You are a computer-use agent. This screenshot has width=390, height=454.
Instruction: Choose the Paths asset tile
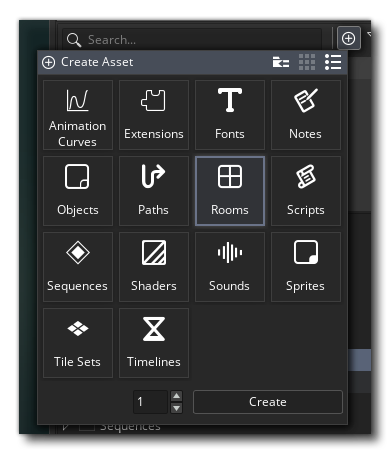(154, 191)
